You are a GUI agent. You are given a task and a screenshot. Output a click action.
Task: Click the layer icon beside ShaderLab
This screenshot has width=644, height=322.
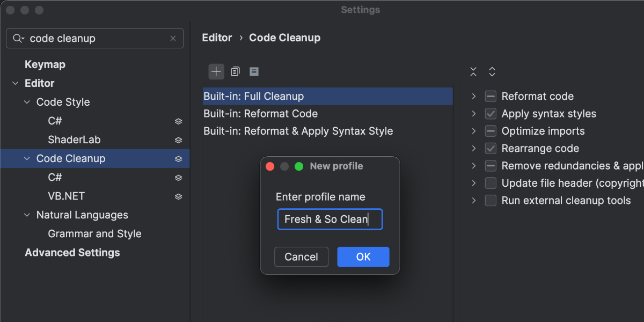click(x=178, y=140)
